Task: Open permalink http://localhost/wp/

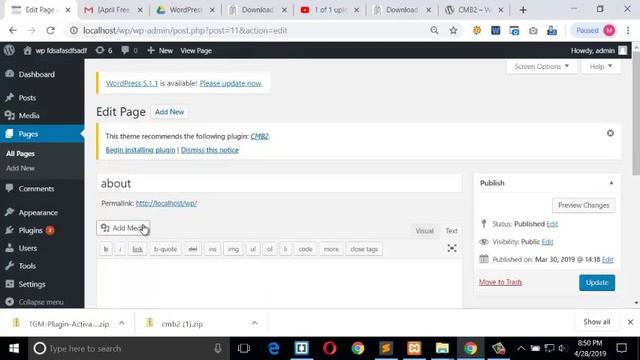Action: [166, 203]
